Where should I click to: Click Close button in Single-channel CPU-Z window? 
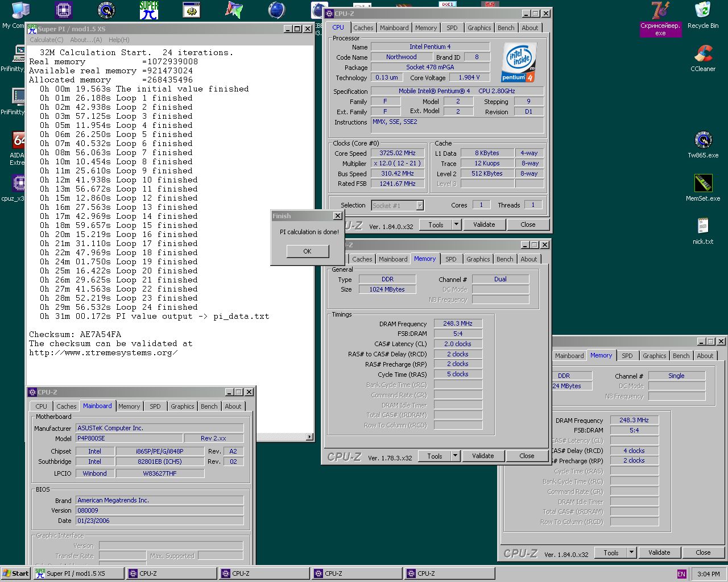[x=703, y=552]
